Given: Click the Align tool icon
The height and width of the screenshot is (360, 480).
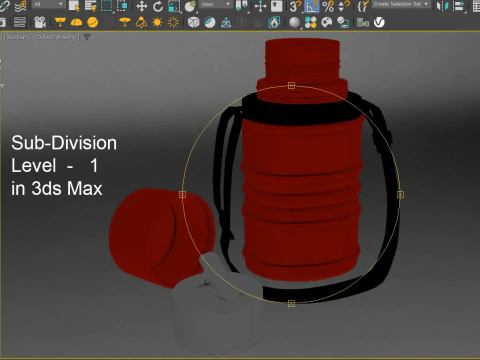Looking at the screenshot, I should 459,6.
